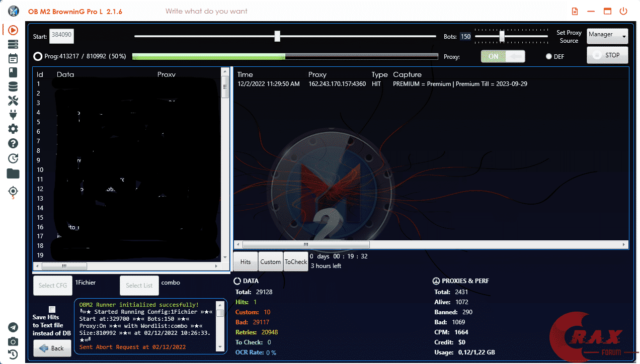Viewport: 640px width, 364px height.
Task: Click the history rewind icon at bottom
Action: (13, 354)
